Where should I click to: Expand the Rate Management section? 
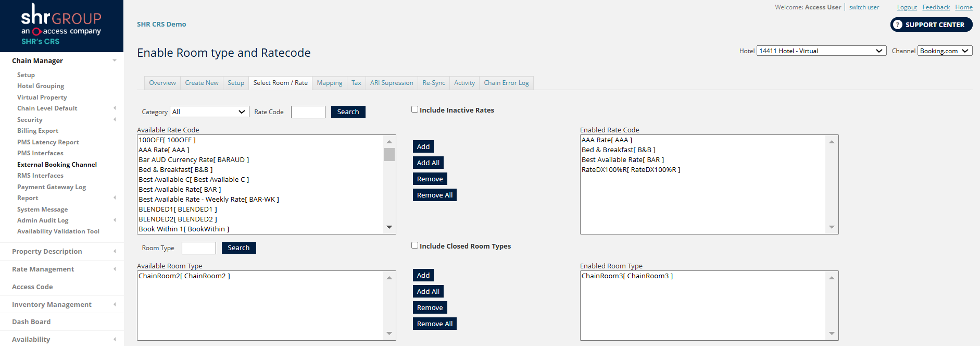[115, 269]
